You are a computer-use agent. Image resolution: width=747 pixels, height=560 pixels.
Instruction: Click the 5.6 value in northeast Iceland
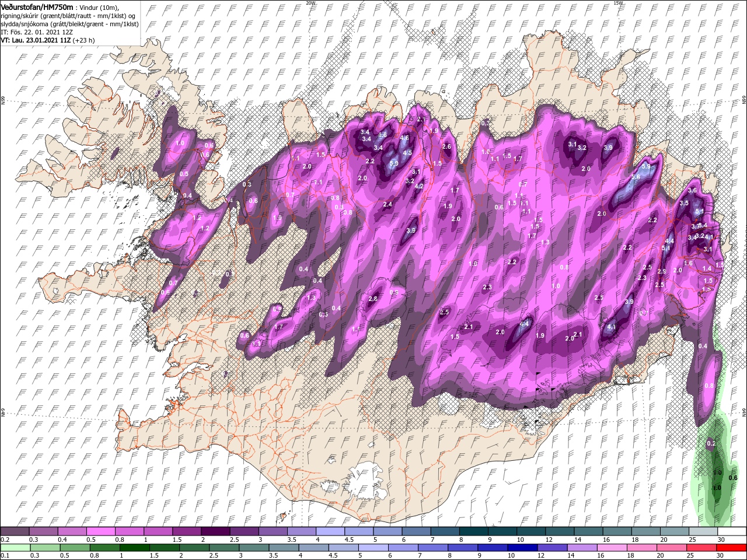[636, 177]
